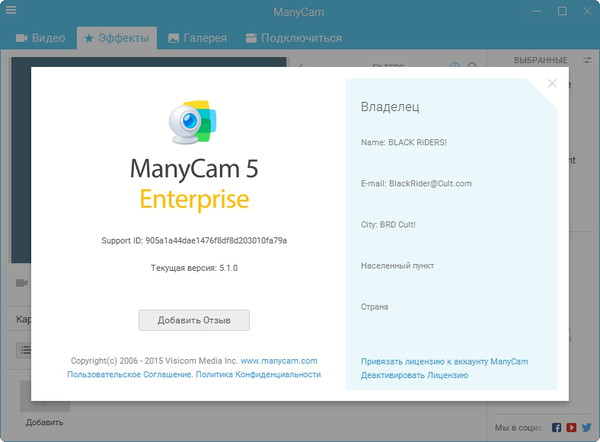The height and width of the screenshot is (442, 600).
Task: Click the camera icon below the video preview
Action: pyautogui.click(x=21, y=283)
